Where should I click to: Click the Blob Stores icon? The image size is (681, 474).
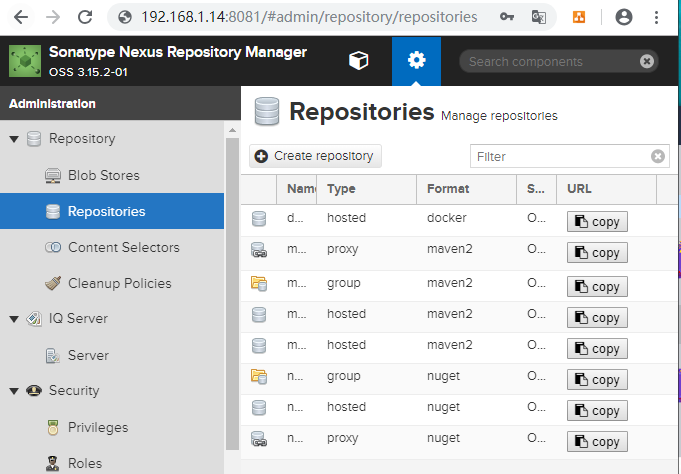[x=53, y=176]
